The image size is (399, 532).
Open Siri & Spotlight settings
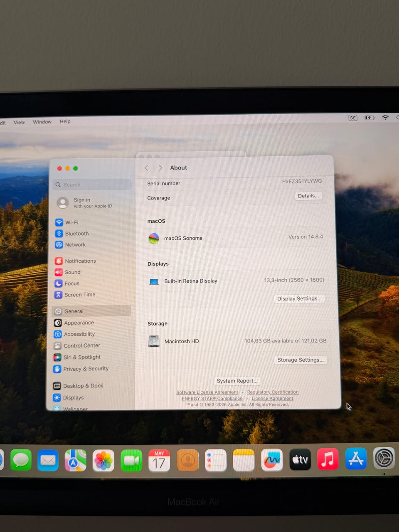(77, 357)
